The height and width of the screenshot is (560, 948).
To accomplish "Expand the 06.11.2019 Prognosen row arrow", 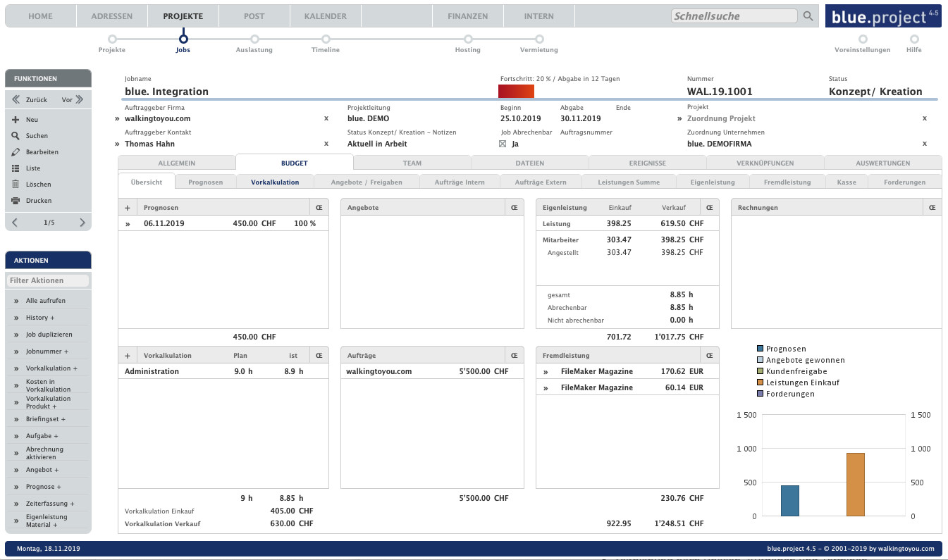I will [x=128, y=223].
